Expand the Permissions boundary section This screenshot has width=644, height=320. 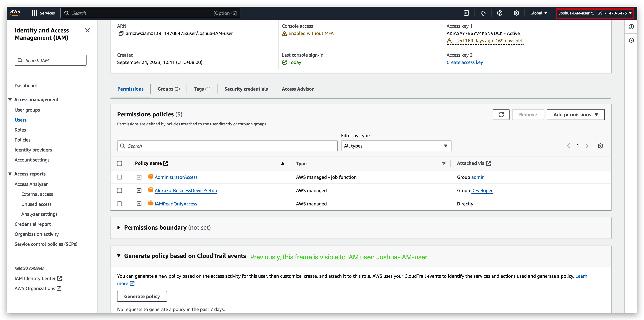click(x=119, y=227)
